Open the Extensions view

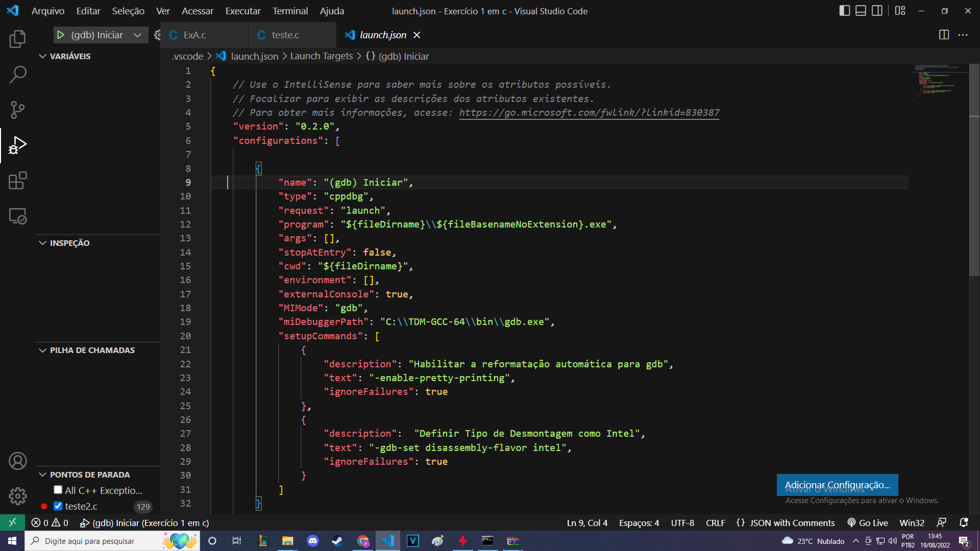pyautogui.click(x=17, y=181)
